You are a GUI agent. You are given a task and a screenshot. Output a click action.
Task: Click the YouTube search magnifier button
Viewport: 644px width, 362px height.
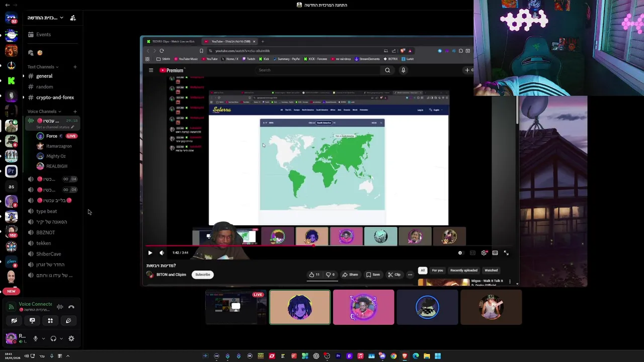click(387, 70)
